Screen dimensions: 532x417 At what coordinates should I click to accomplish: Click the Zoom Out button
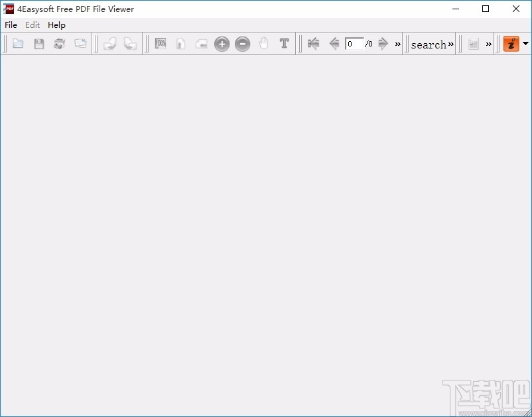(243, 44)
